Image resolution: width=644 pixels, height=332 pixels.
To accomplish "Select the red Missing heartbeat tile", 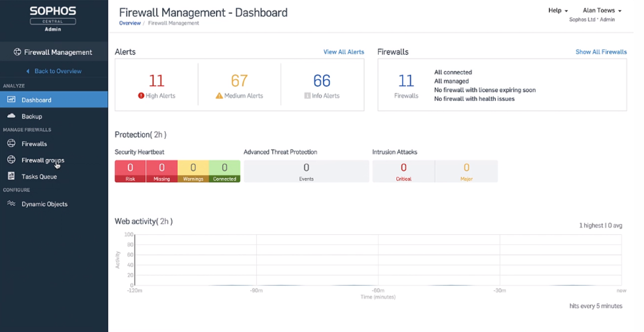I will pyautogui.click(x=162, y=171).
